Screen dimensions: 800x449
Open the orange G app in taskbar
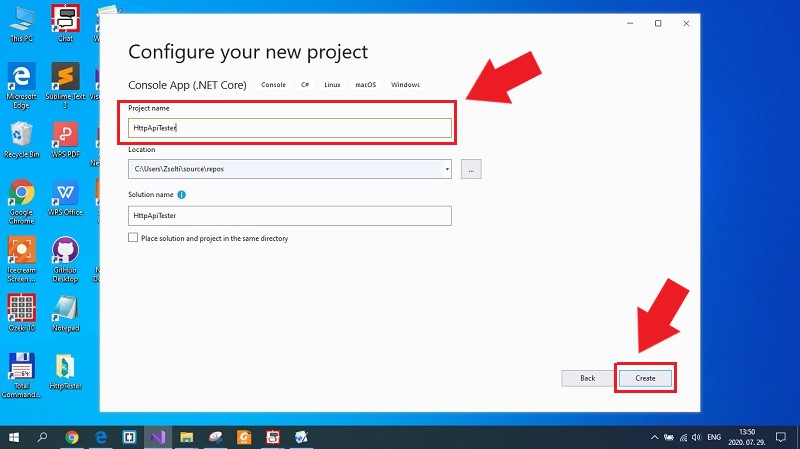pos(244,437)
